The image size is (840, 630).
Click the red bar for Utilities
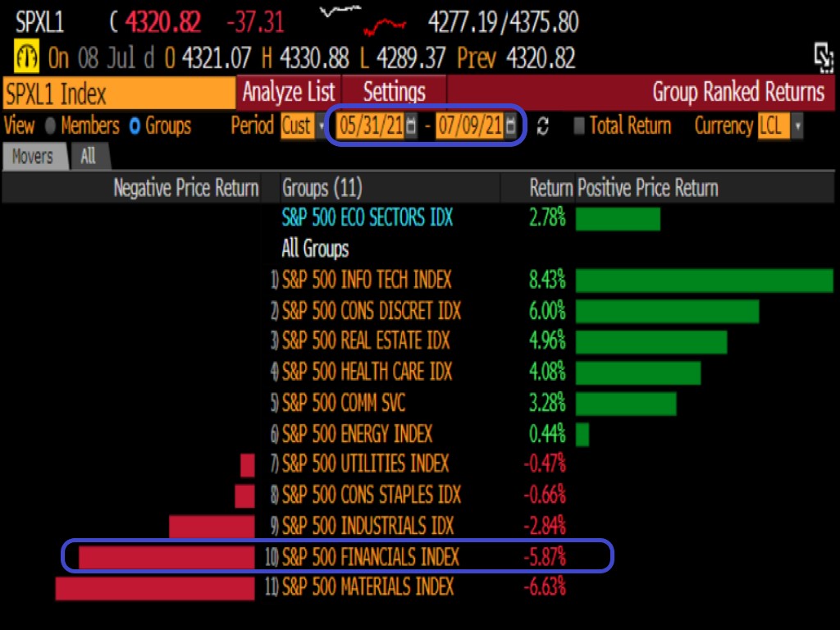[248, 465]
